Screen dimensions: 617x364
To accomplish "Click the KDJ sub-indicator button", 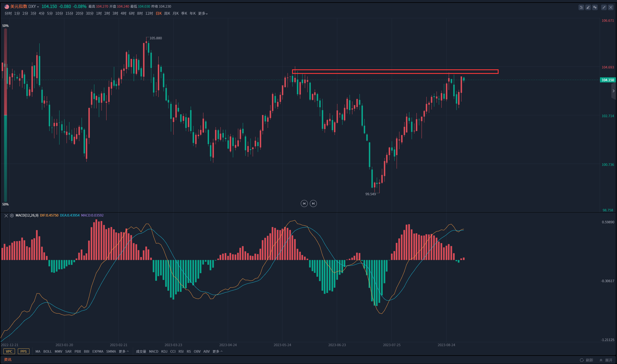I will coord(164,352).
